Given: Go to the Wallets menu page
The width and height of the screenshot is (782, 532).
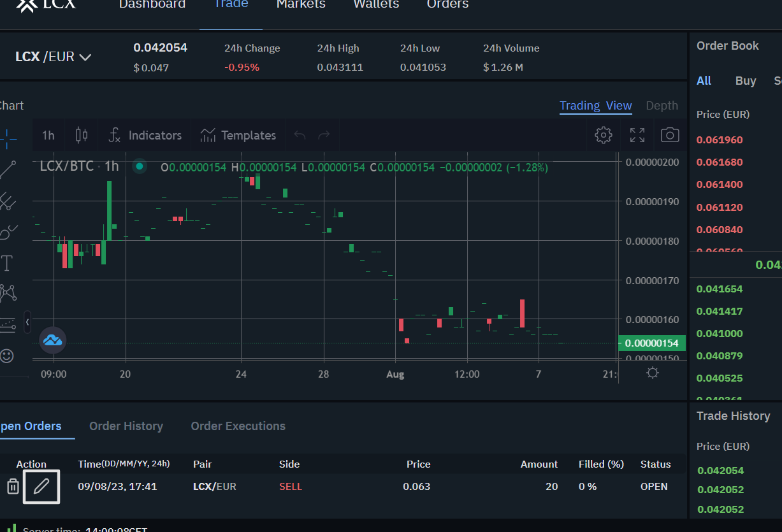Looking at the screenshot, I should (376, 4).
